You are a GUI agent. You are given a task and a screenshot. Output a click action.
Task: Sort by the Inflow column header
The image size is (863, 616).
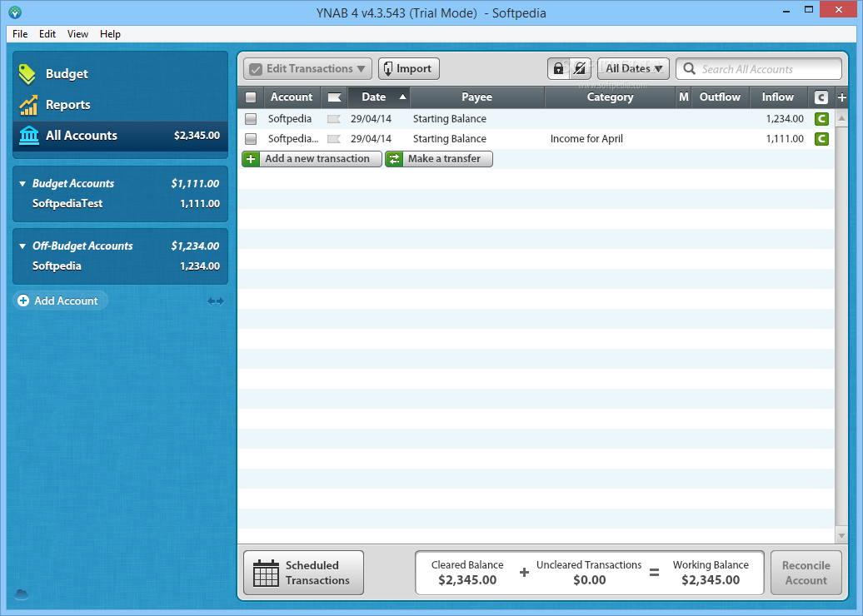click(x=778, y=97)
